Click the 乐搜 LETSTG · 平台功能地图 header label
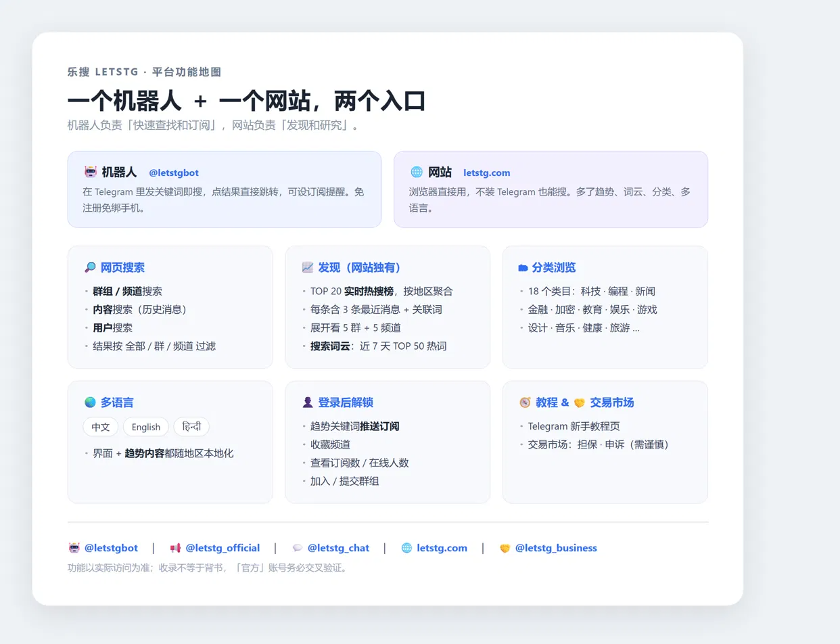The height and width of the screenshot is (644, 840). pos(145,72)
